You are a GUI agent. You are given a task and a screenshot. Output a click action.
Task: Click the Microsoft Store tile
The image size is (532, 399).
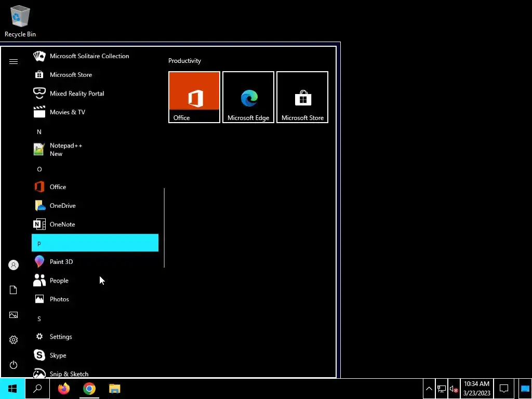pyautogui.click(x=302, y=97)
